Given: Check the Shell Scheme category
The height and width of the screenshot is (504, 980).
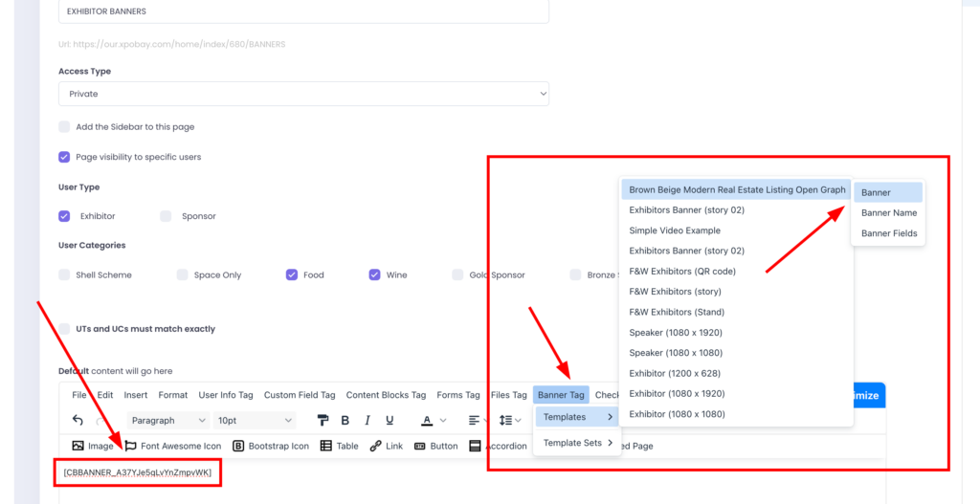Looking at the screenshot, I should (x=64, y=274).
